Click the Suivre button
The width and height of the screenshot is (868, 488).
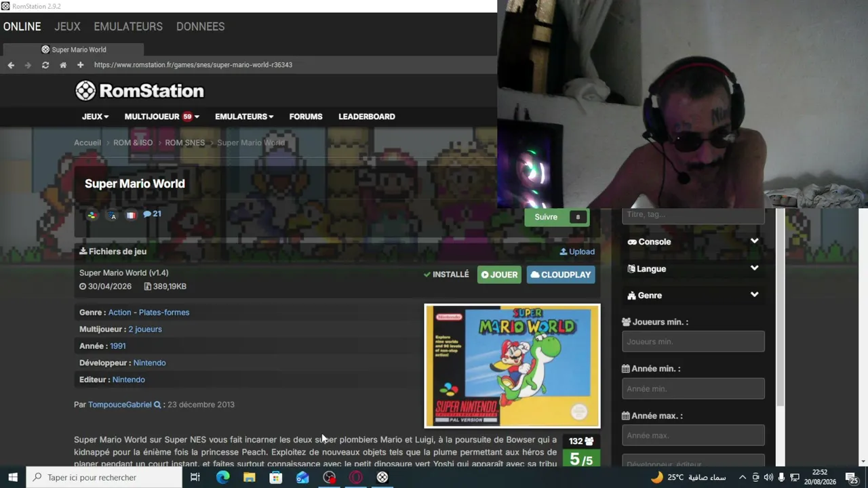[557, 217]
